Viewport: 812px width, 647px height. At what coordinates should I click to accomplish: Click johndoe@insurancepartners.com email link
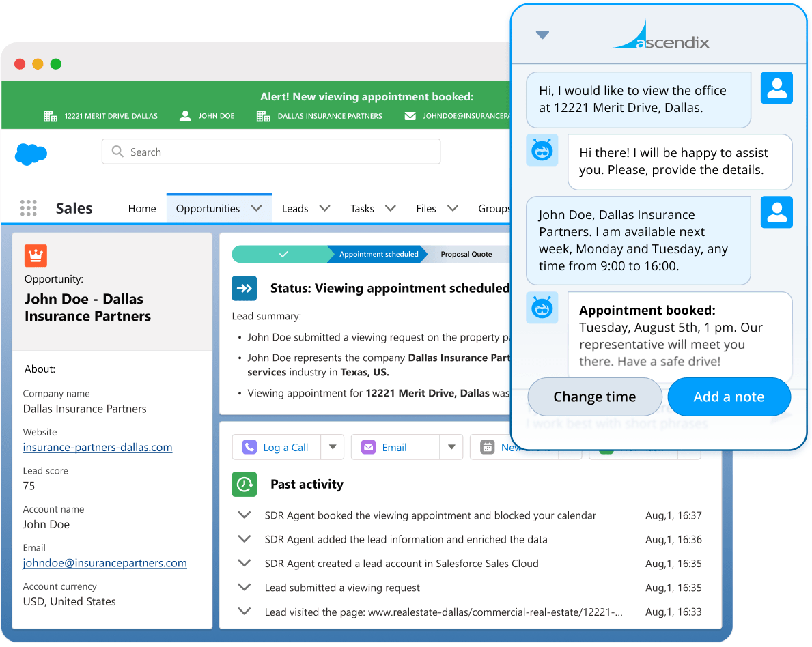(104, 563)
